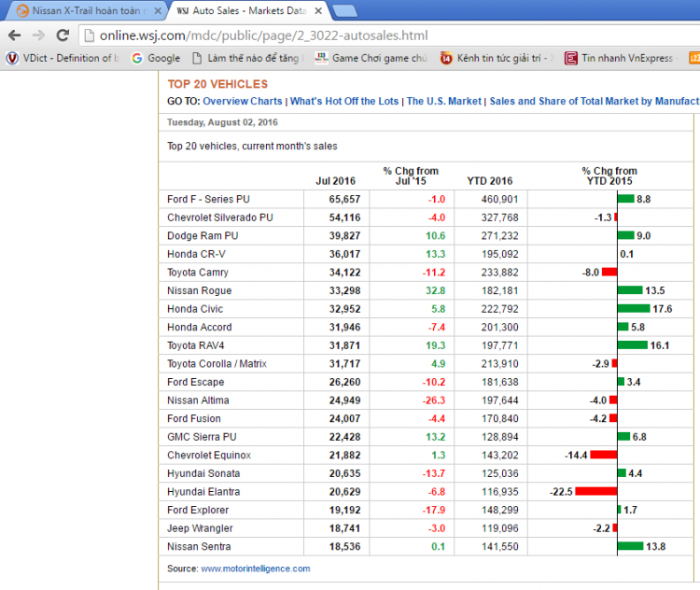Reload the page with the refresh icon

click(x=63, y=35)
